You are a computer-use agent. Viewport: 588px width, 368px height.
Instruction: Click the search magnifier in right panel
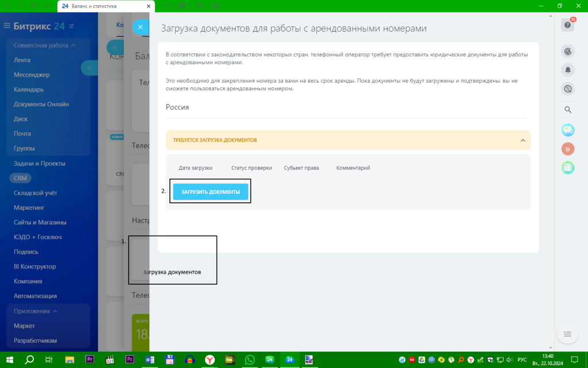(x=568, y=110)
